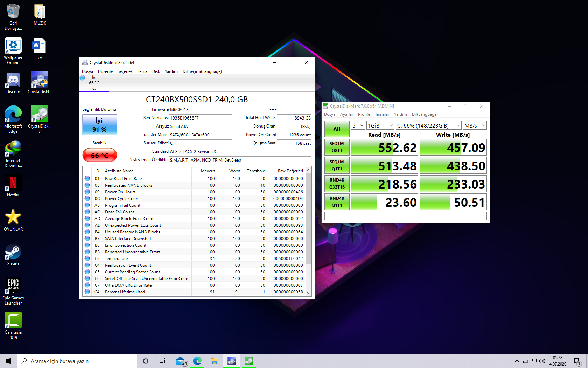This screenshot has width=588, height=368.
Task: Open Netflix desktop shortcut
Action: [13, 186]
